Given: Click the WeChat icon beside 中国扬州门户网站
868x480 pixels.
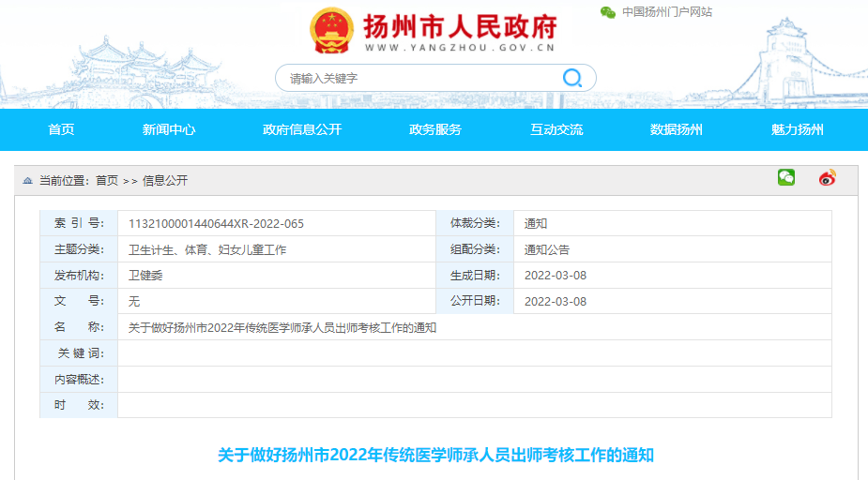Looking at the screenshot, I should (x=608, y=12).
